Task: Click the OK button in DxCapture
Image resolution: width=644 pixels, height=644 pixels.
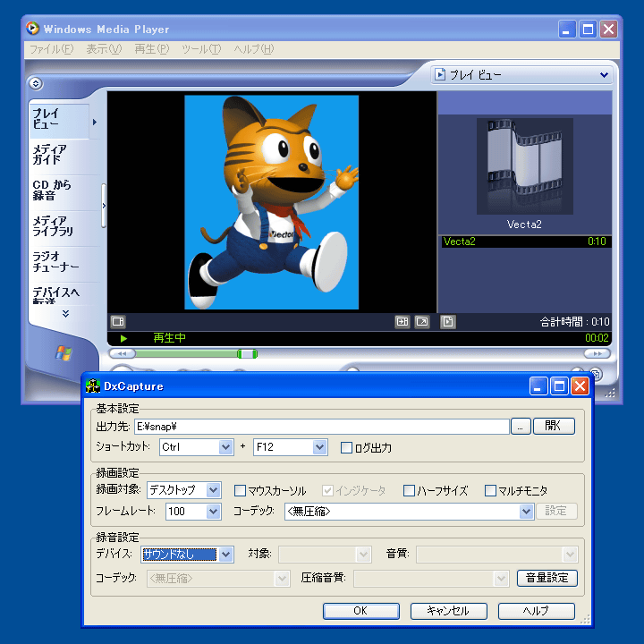Action: point(361,611)
